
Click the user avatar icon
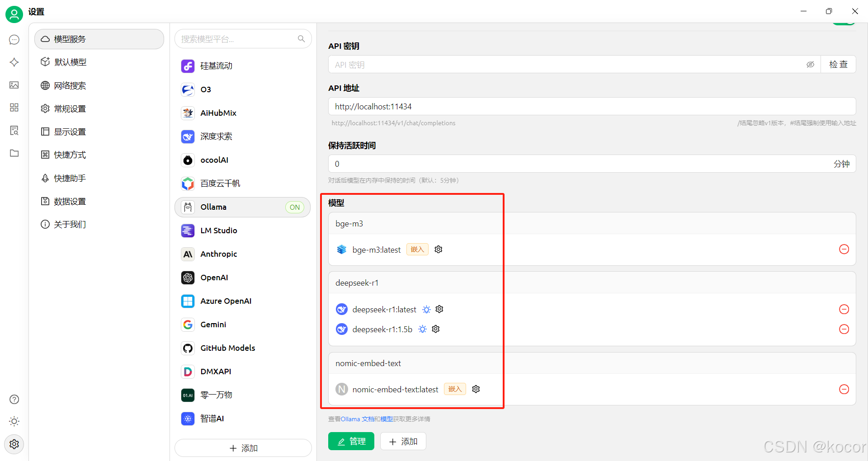[14, 14]
